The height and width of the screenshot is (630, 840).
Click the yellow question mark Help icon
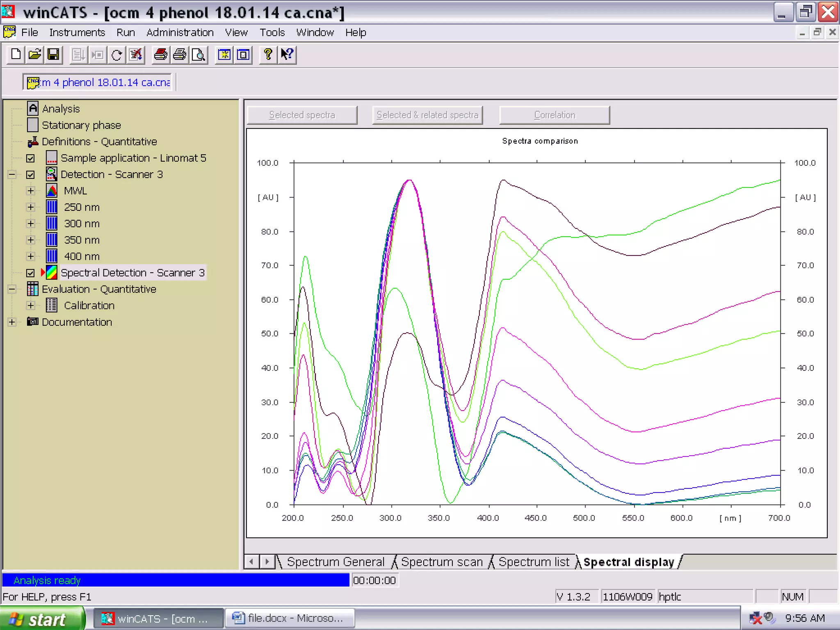(x=268, y=55)
